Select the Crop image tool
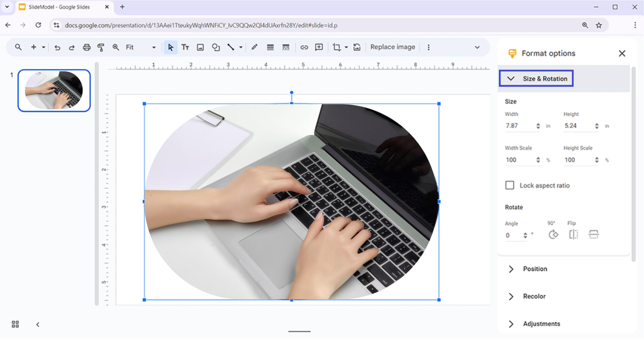 336,47
